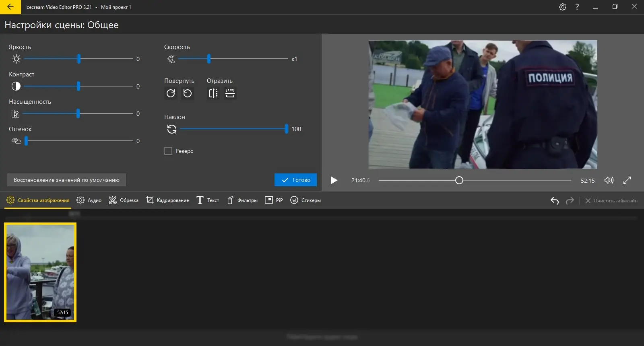Select the Кадрирование tab
The width and height of the screenshot is (644, 346).
pyautogui.click(x=167, y=200)
